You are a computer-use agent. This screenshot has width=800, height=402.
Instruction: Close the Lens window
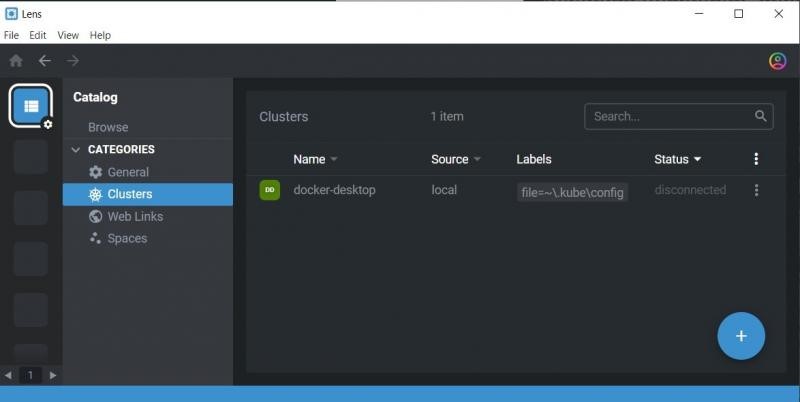coord(779,14)
